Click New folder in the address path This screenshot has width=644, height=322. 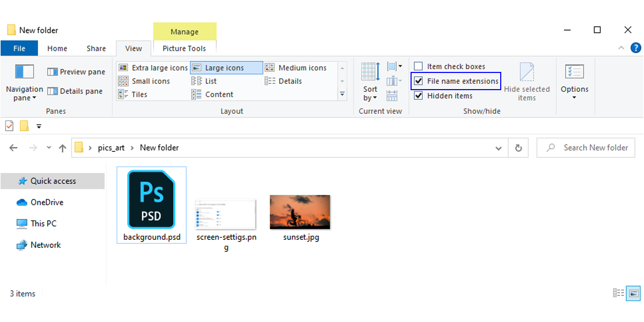pos(159,148)
